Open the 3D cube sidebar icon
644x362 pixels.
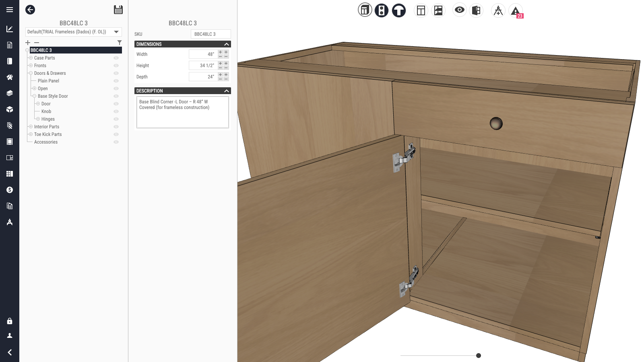[x=10, y=109]
